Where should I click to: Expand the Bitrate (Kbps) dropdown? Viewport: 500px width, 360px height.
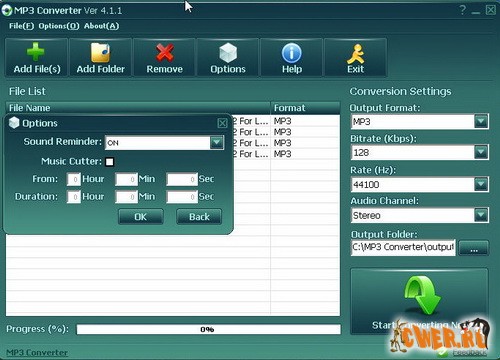[x=481, y=152]
